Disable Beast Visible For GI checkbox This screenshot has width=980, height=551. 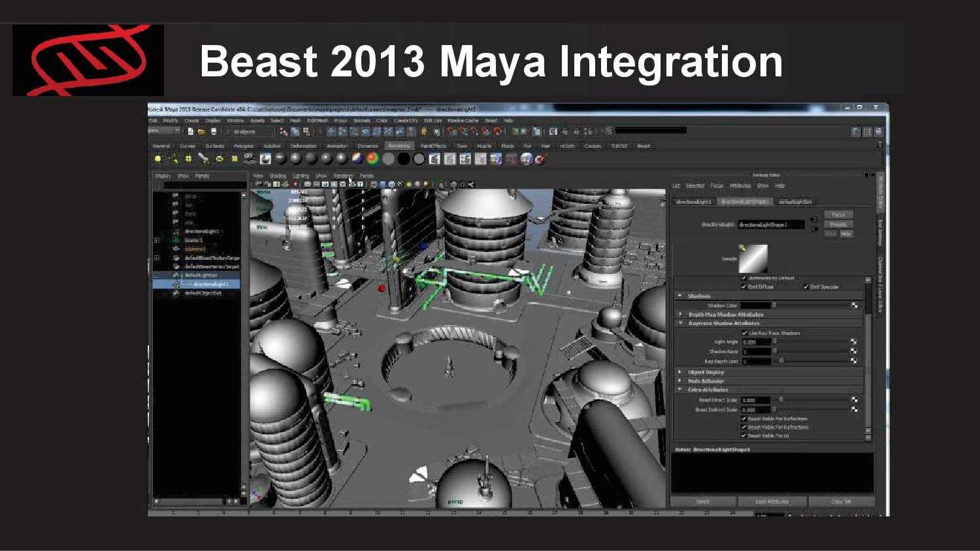click(743, 435)
